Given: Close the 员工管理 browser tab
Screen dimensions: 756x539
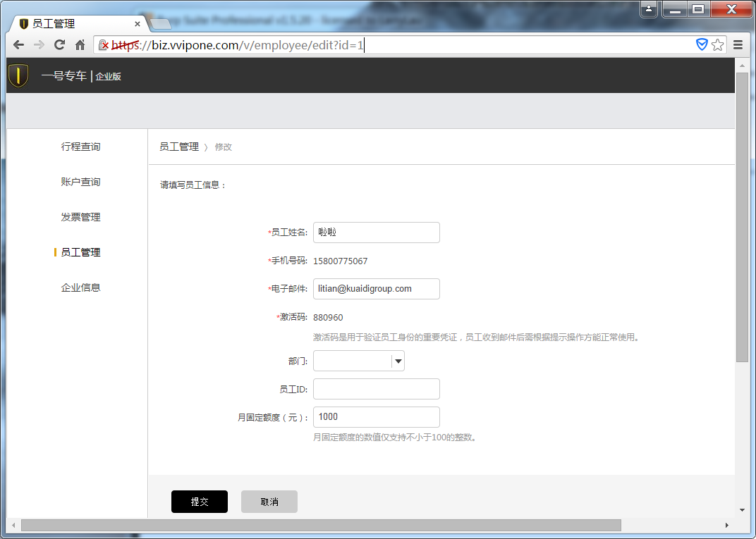Looking at the screenshot, I should point(138,23).
